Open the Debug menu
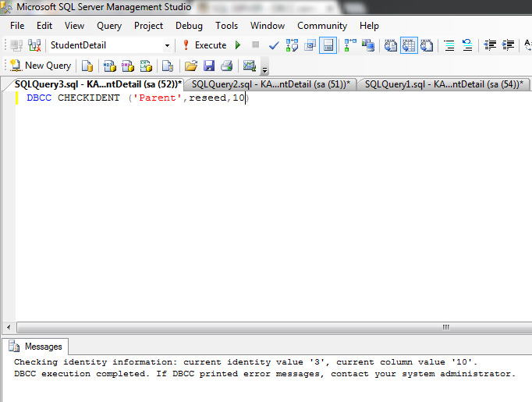Viewport: 532px width, 402px height. (x=189, y=26)
